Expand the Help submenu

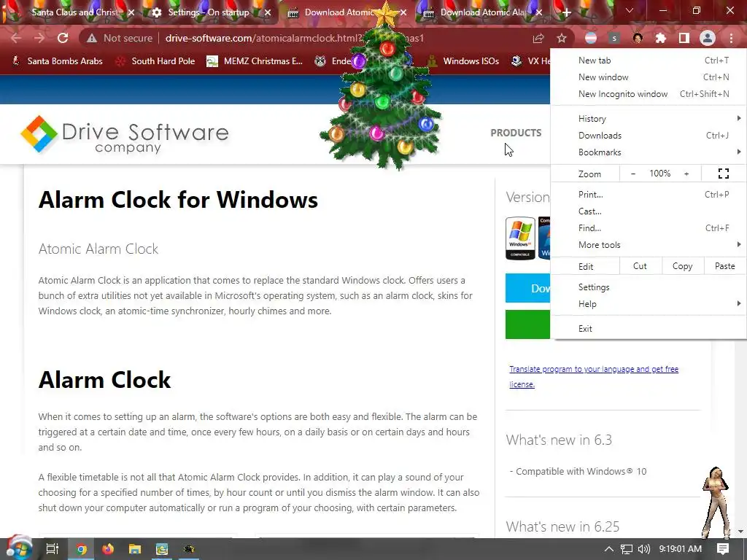649,304
